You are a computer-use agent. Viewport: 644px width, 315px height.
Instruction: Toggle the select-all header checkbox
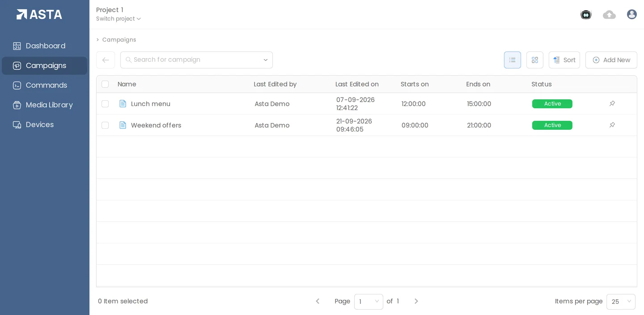[x=105, y=84]
